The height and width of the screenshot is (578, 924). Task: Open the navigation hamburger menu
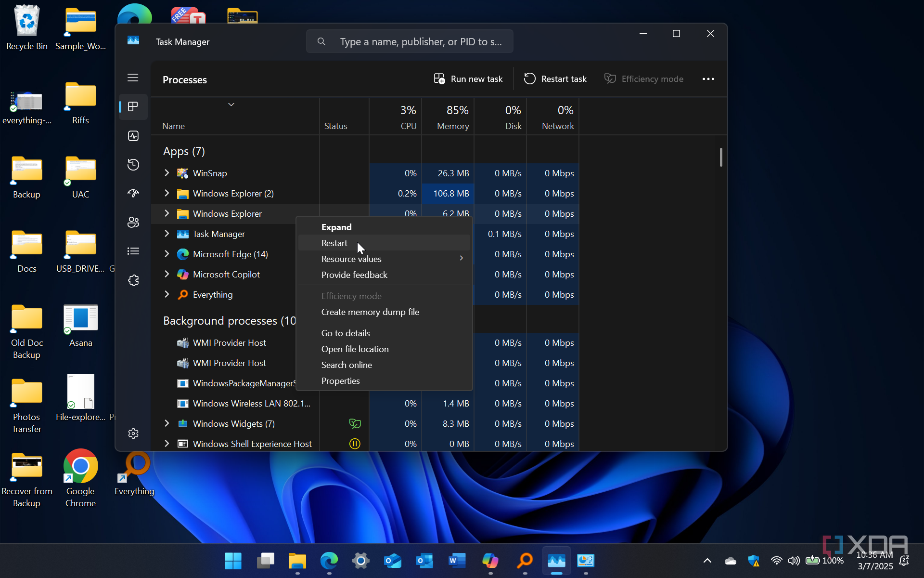(133, 77)
